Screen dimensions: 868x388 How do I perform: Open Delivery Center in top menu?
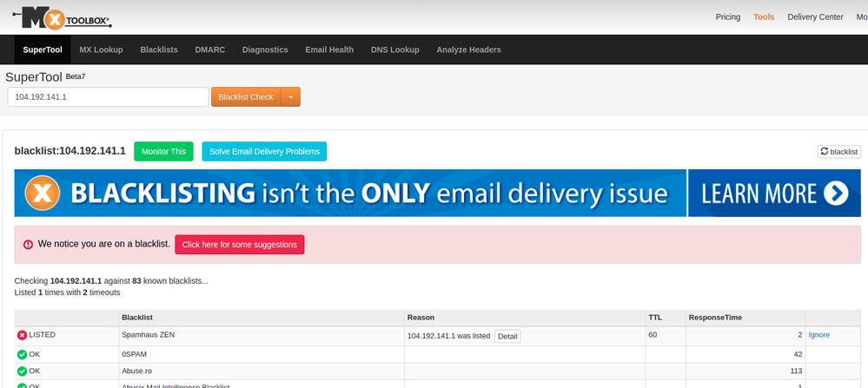(x=815, y=17)
